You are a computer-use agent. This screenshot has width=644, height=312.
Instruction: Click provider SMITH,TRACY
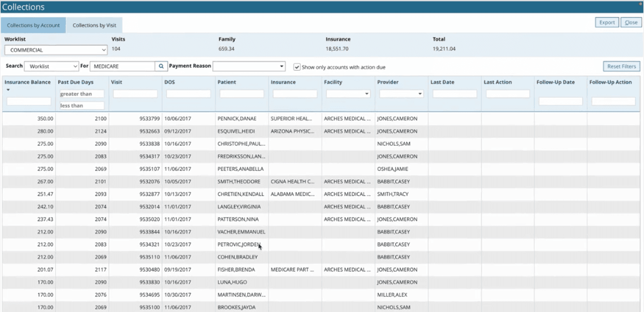[x=393, y=194]
